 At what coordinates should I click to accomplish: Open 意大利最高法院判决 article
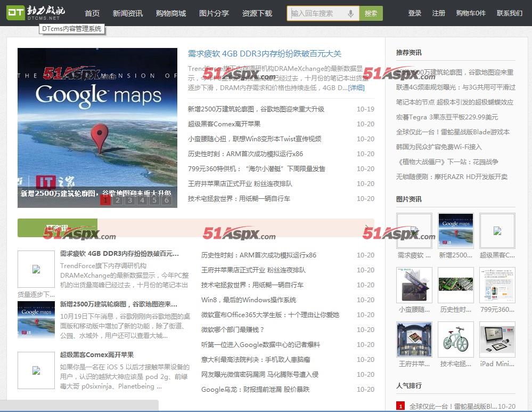pos(256,360)
